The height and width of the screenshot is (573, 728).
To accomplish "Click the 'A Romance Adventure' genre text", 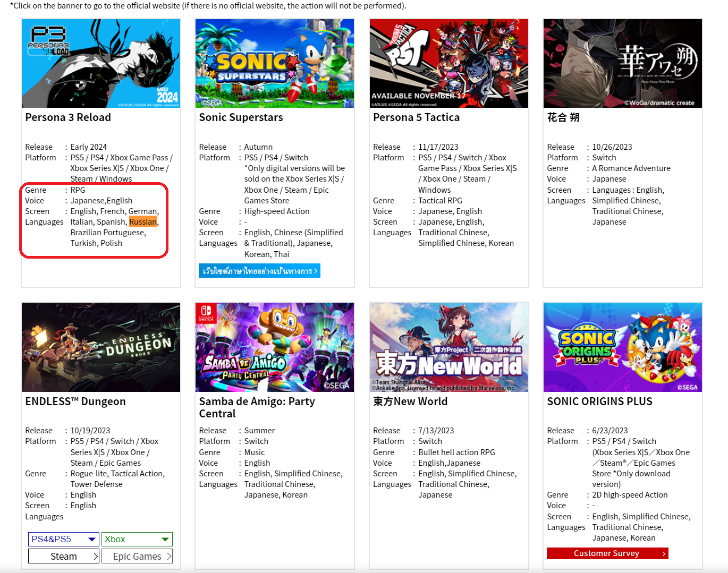I will click(x=631, y=168).
